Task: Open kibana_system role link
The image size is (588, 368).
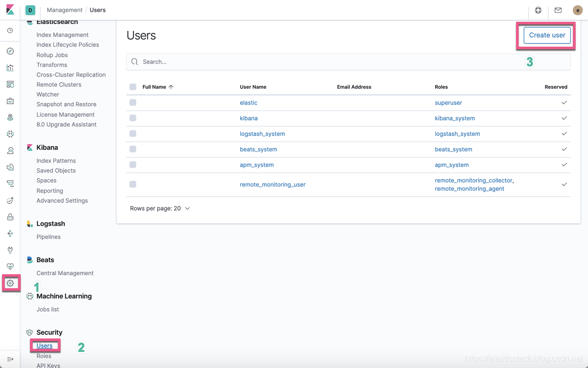Action: [455, 118]
